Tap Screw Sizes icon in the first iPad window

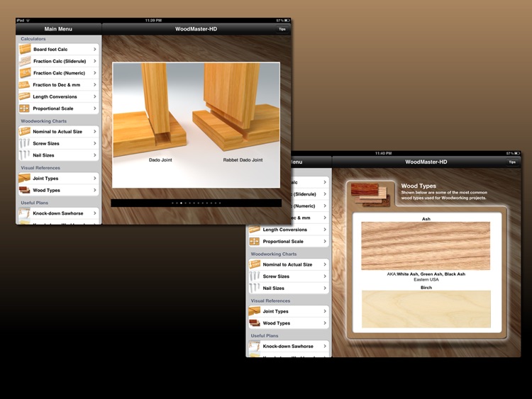pos(24,143)
